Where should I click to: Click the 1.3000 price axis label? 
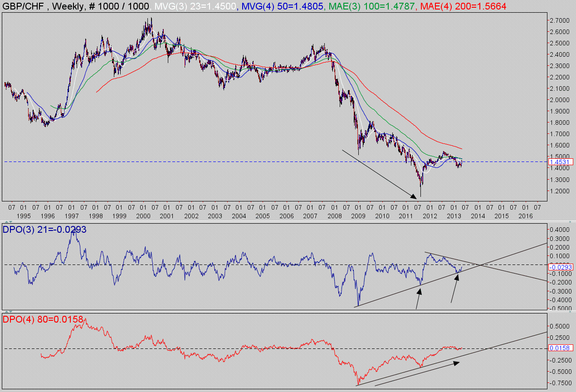[560, 179]
